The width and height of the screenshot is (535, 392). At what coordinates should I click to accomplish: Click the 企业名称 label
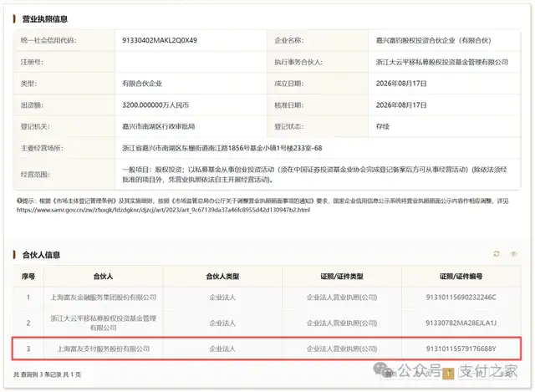pos(289,40)
